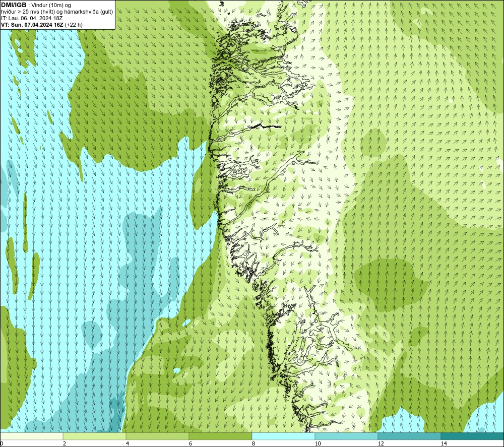504x447 pixels.
Task: Click the legend value label '10'
Action: pos(318,443)
